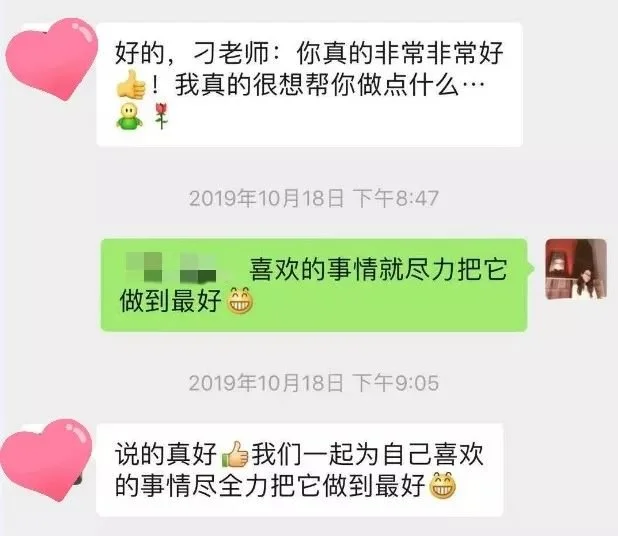Screen dimensions: 618x536
Task: Tap the red rose emoji in first message
Action: tap(160, 116)
